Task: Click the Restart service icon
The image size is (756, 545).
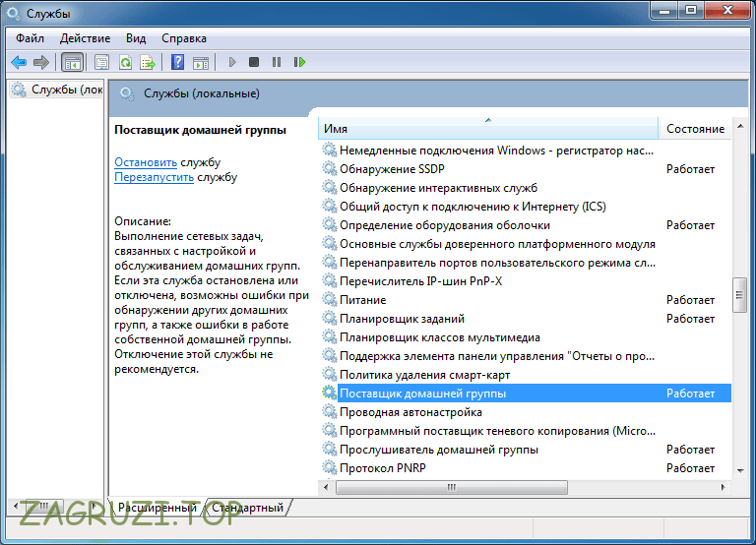Action: (299, 62)
